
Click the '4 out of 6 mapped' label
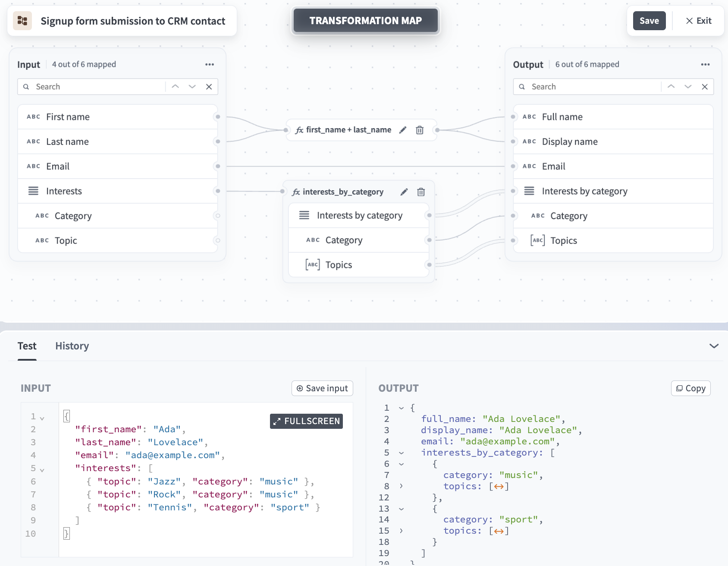click(x=84, y=64)
